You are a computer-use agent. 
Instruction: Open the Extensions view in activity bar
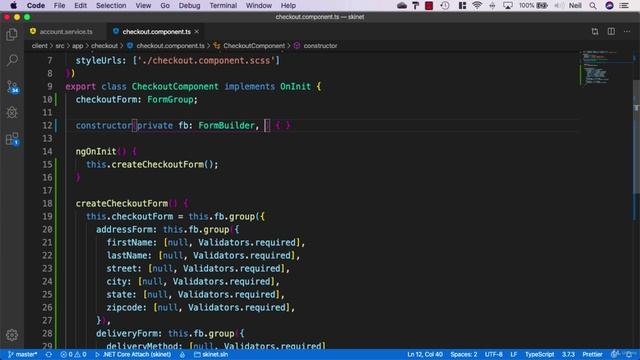tap(12, 139)
